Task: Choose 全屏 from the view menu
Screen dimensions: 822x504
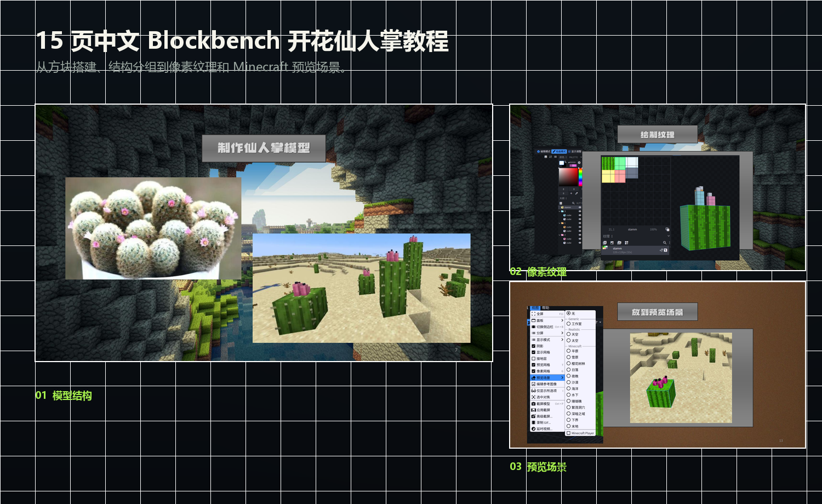Action: click(547, 314)
